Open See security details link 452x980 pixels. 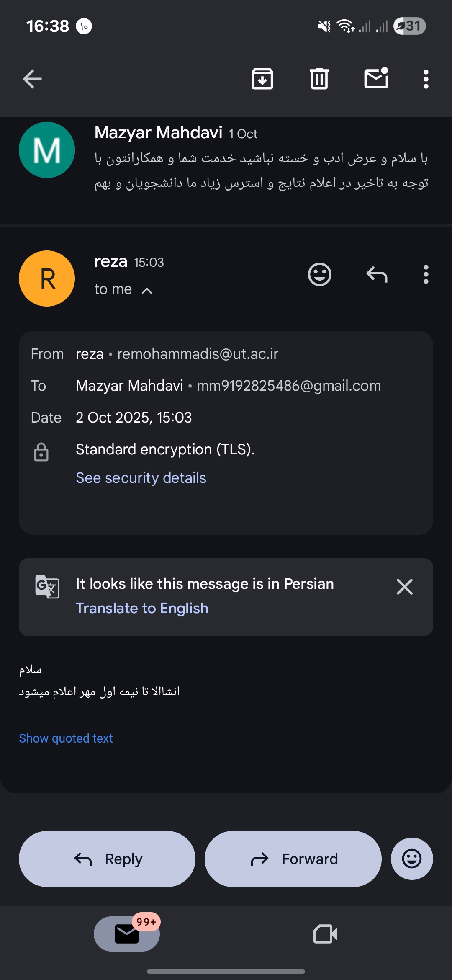[141, 478]
